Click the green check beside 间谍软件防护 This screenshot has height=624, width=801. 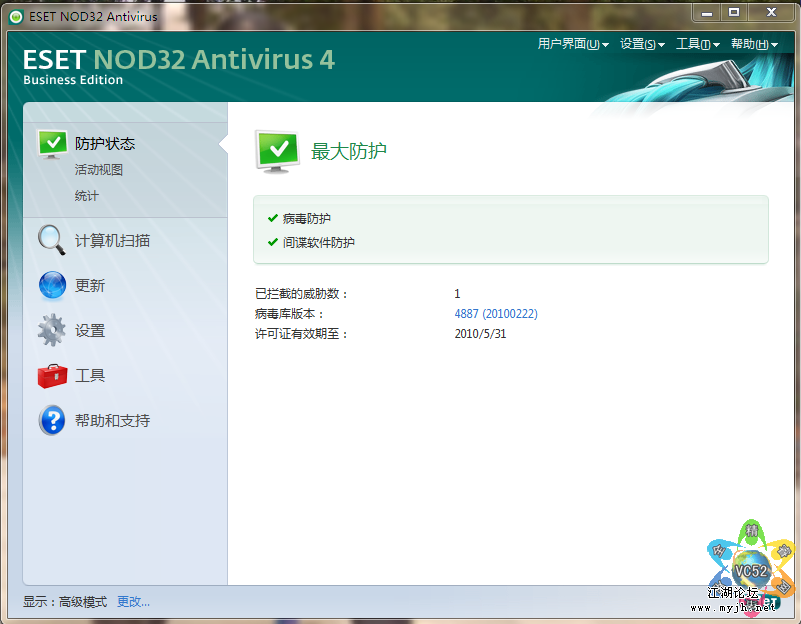[x=273, y=242]
